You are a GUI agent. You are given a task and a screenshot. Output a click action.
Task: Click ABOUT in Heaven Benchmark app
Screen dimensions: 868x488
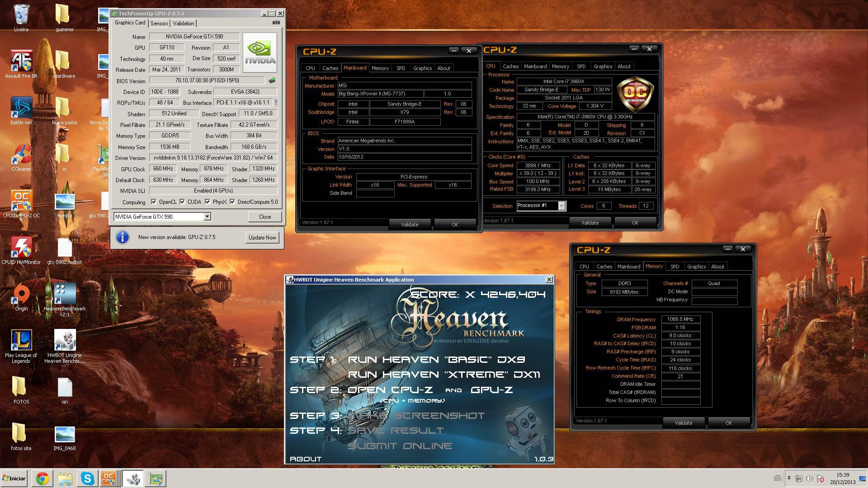[x=306, y=459]
